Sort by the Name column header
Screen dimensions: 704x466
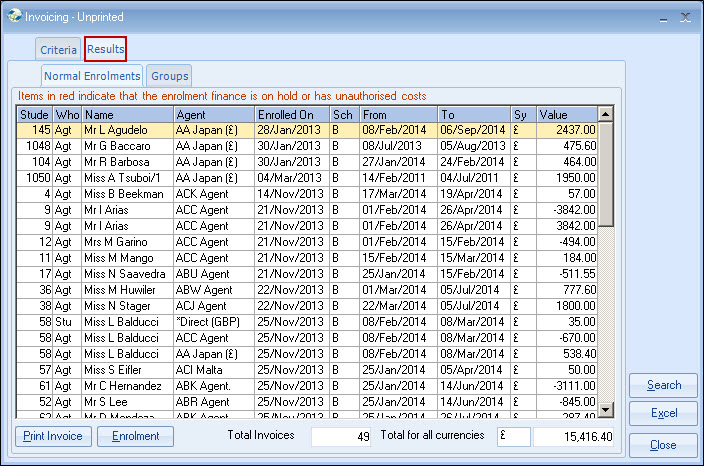tap(127, 115)
